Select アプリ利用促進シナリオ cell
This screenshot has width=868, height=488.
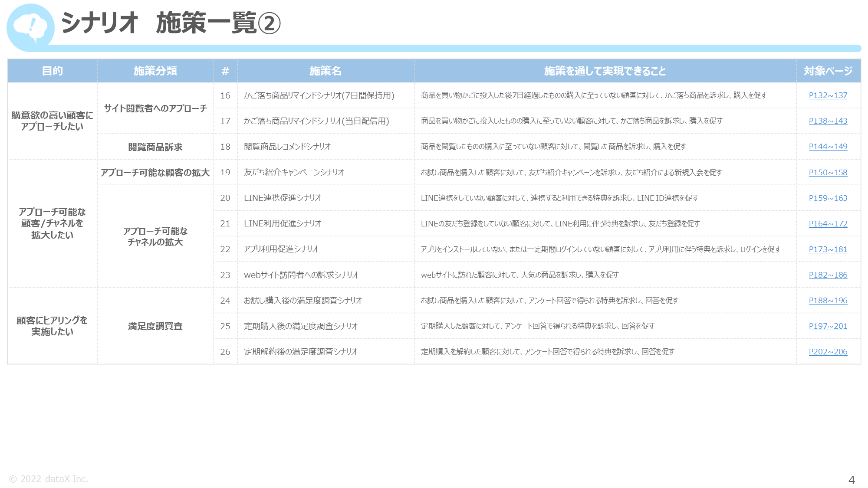(325, 249)
